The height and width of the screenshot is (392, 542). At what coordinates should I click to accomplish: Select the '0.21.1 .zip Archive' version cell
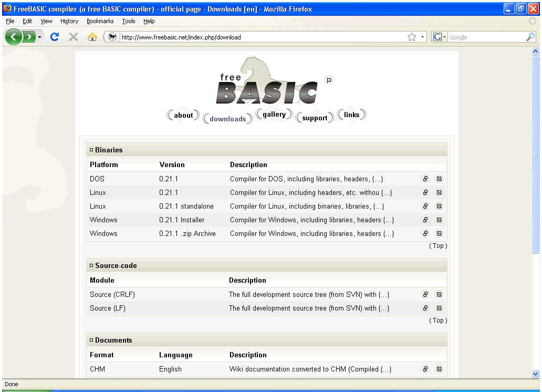187,233
